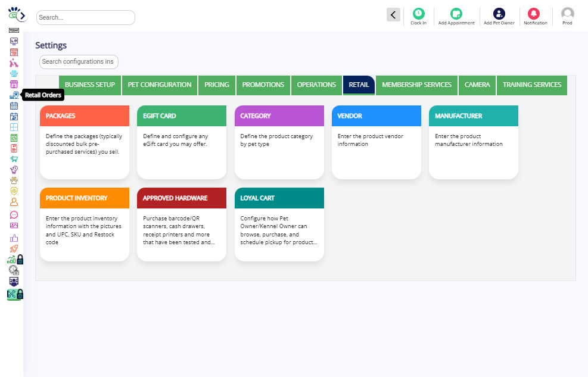Open the Category settings card
Viewport: 588px width, 377px height.
279,142
